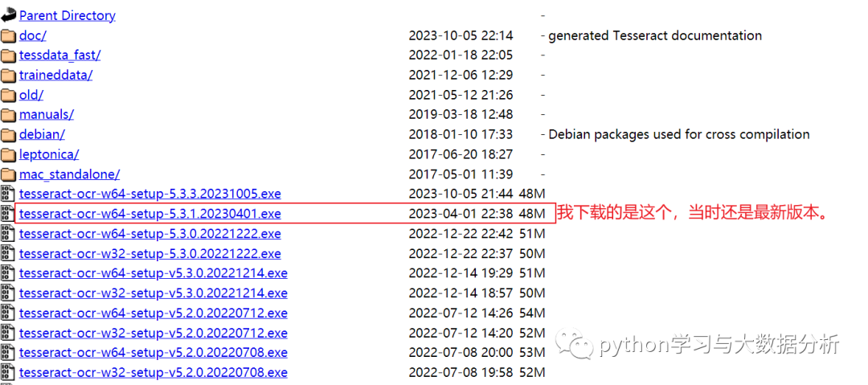Screen dimensions: 868x385
Task: Select the date 2022-12-14 18:57
Action: (461, 293)
